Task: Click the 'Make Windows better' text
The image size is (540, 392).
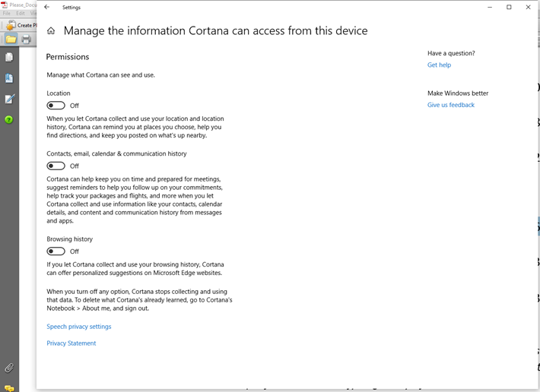Action: (458, 93)
